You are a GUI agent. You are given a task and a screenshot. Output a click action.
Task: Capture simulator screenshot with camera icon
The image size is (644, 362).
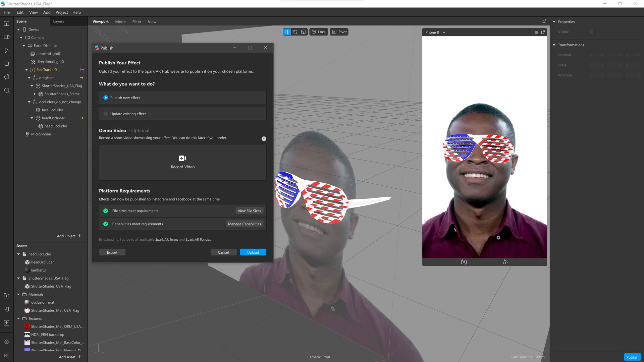pos(464,262)
